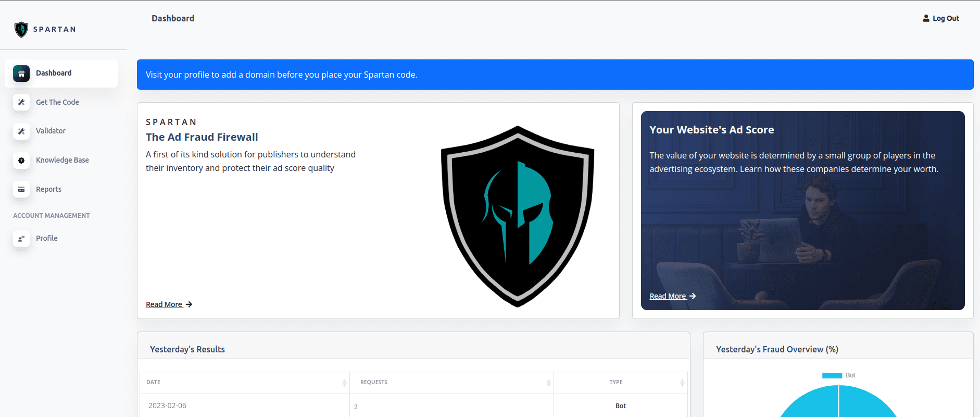Click the user icon beside Log Out

pos(926,18)
